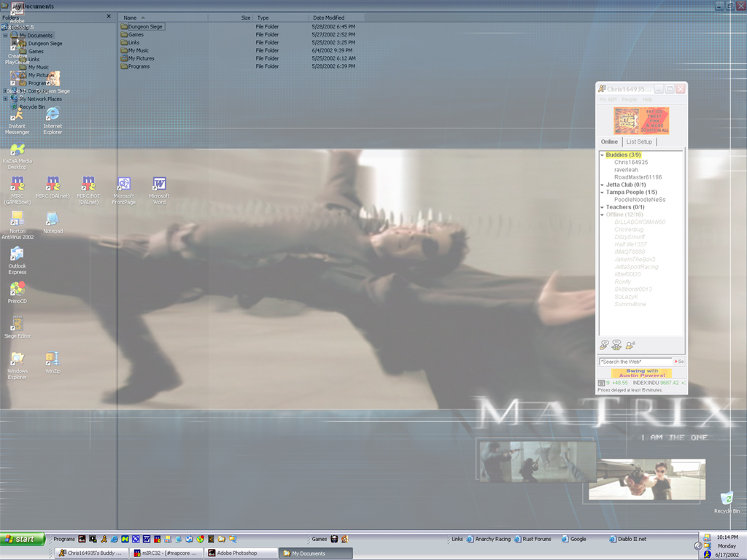
Task: Collapse My Documents tree node
Action: pos(5,35)
